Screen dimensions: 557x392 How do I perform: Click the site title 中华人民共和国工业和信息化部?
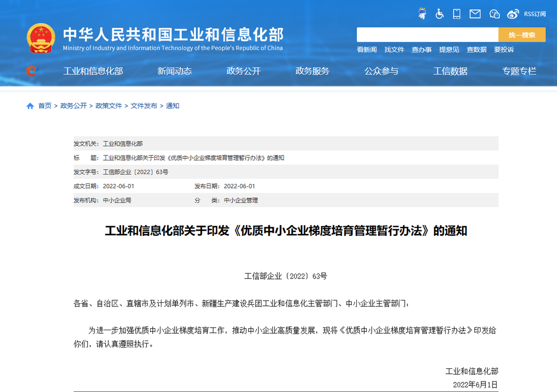pyautogui.click(x=173, y=35)
